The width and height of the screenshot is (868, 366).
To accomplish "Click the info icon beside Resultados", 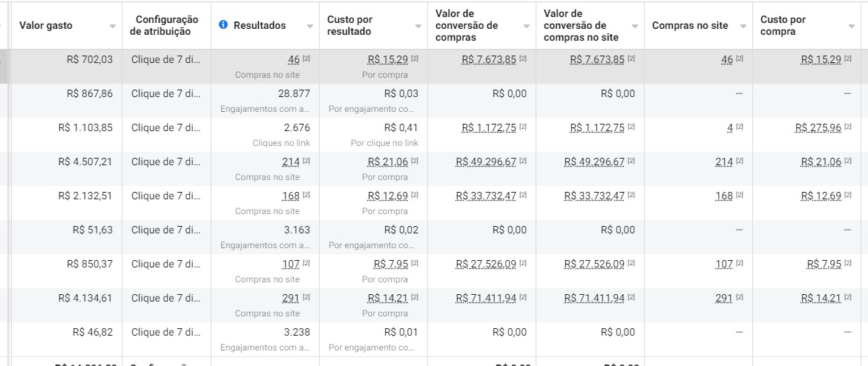I will coord(223,25).
